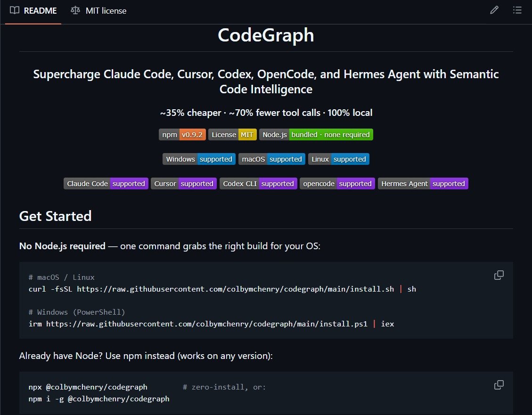Screen dimensions: 532x415
Task: Click the 'npx @colbymchenry/codegraph' line
Action: 88,387
